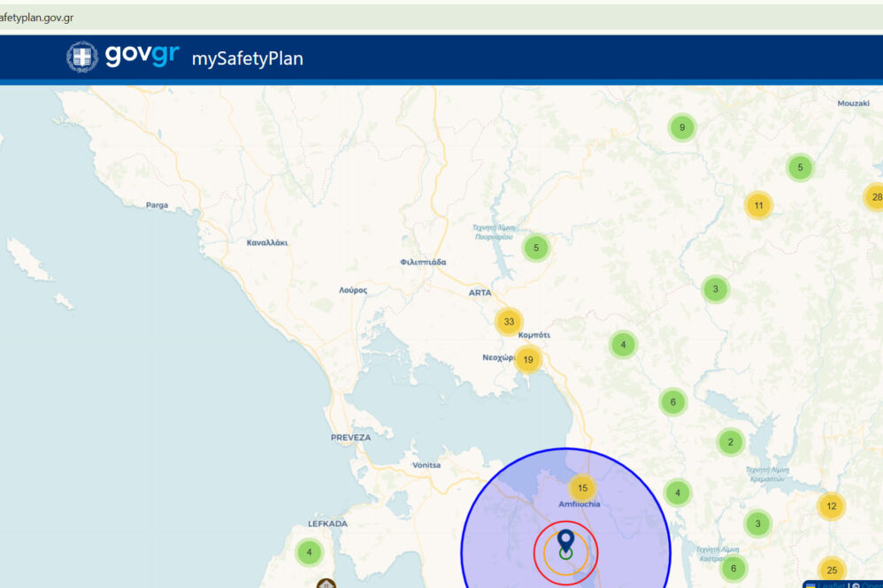Click the mySafetyPlan header title

[247, 59]
